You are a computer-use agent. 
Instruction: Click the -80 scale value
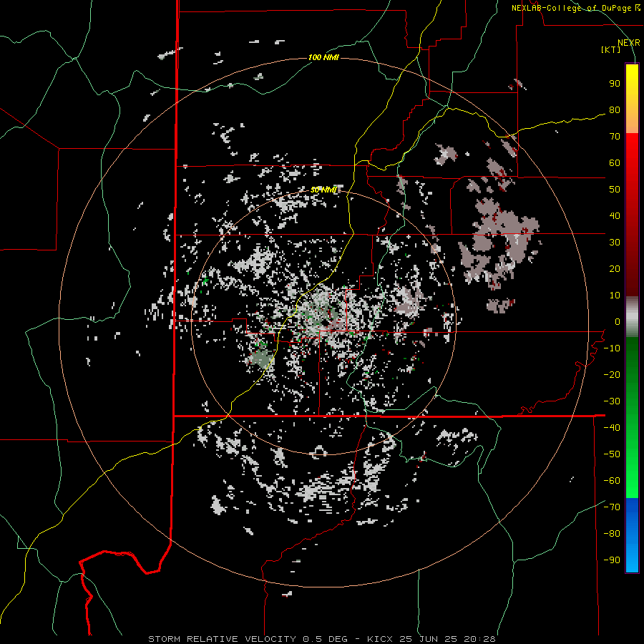click(612, 534)
